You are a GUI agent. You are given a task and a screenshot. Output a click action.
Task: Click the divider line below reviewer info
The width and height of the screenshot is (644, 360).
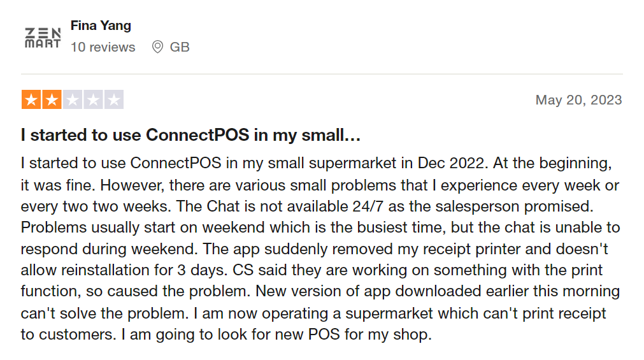coord(322,74)
